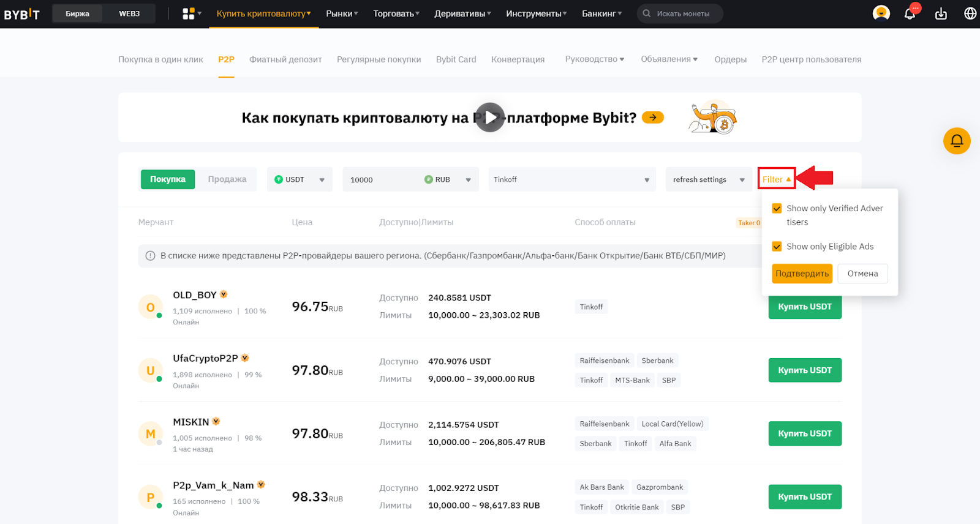The height and width of the screenshot is (524, 980).
Task: Click the floating yellow bell button
Action: (x=957, y=141)
